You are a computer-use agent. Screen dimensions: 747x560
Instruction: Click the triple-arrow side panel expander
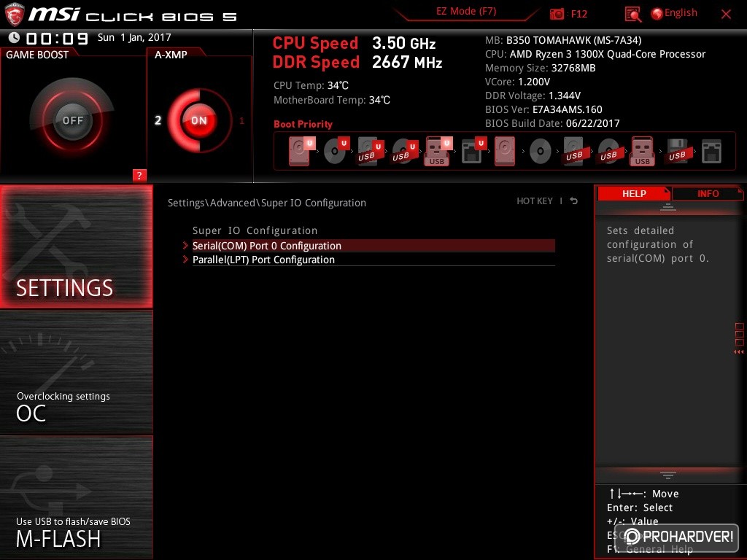pyautogui.click(x=738, y=352)
